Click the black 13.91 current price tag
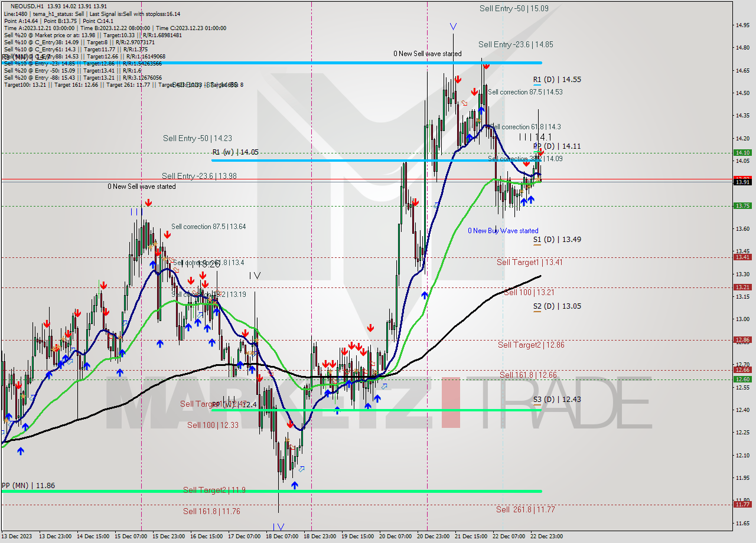756x543 pixels. 742,182
